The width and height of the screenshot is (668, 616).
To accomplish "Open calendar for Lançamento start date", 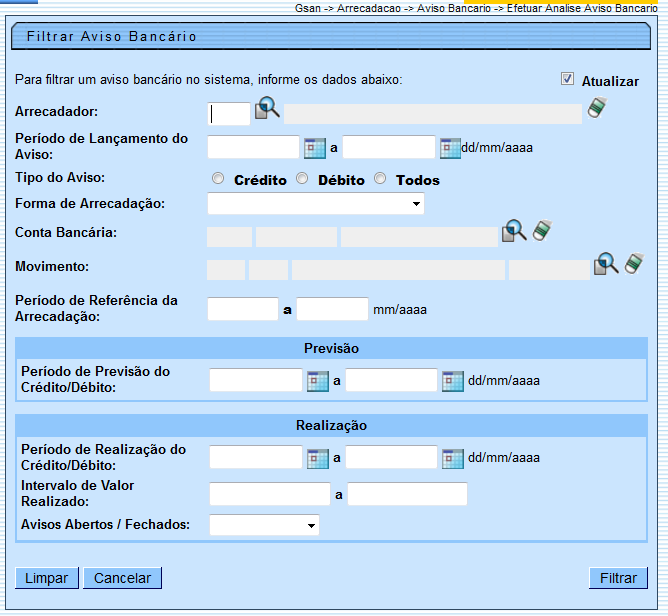I will click(315, 148).
